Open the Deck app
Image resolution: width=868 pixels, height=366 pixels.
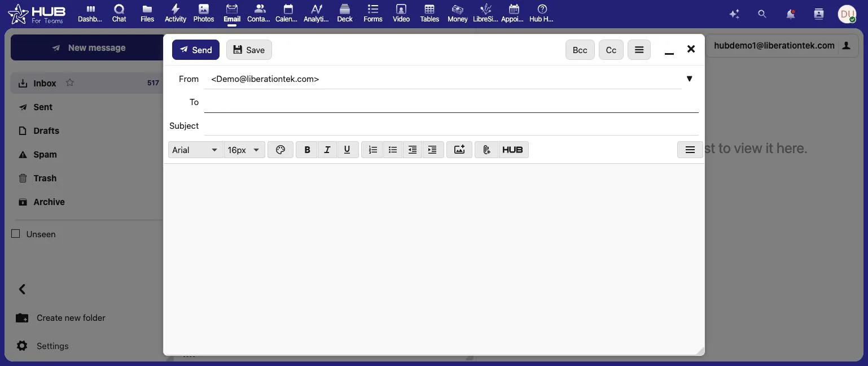[x=345, y=14]
